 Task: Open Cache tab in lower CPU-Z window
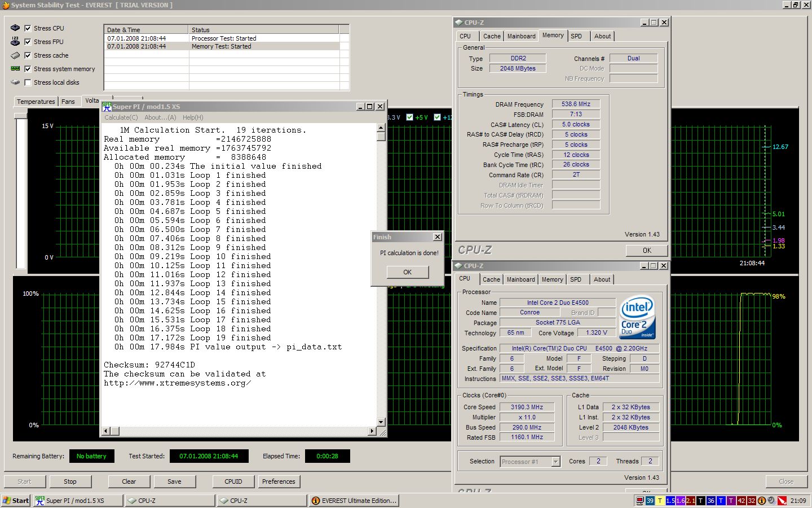[x=491, y=279]
